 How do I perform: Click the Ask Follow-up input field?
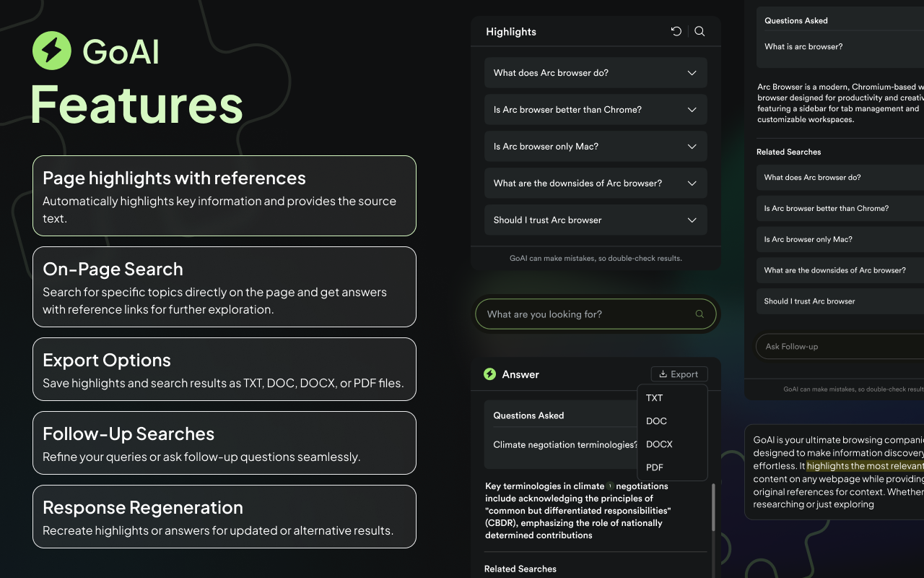tap(840, 346)
